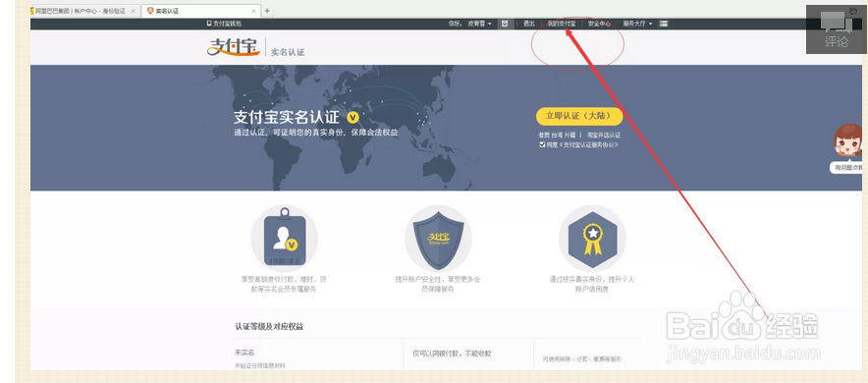Open the 支付宝钱包 link in top bar
This screenshot has height=383, width=868.
click(224, 24)
